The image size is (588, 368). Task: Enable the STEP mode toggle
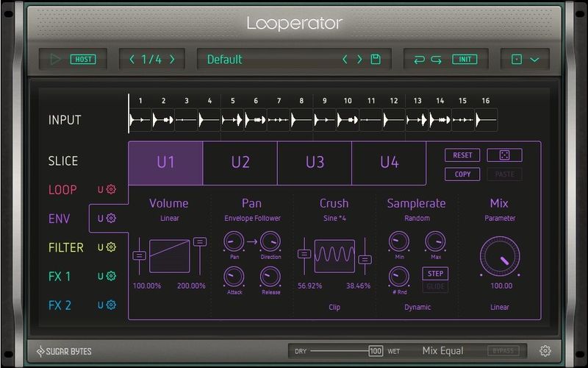[x=435, y=274]
